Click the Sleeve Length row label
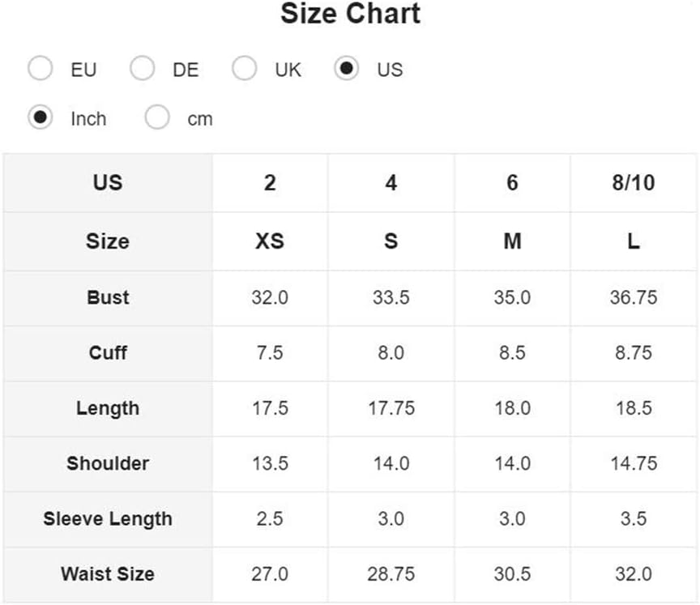The height and width of the screenshot is (605, 700). pos(108,518)
